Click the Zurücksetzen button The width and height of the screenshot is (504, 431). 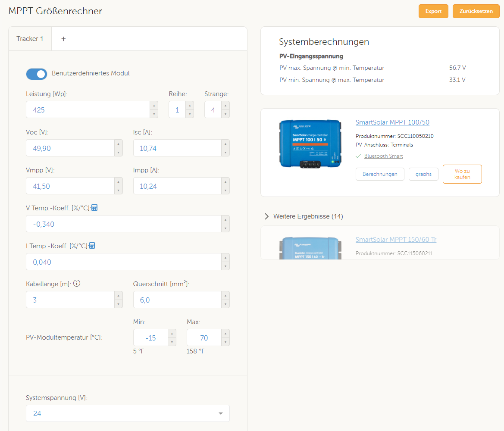click(476, 11)
